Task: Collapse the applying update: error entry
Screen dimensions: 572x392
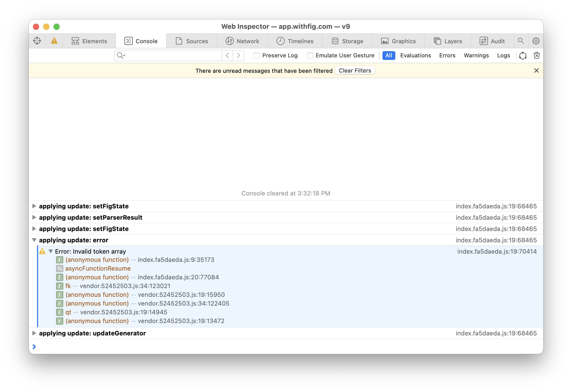Action: point(34,240)
